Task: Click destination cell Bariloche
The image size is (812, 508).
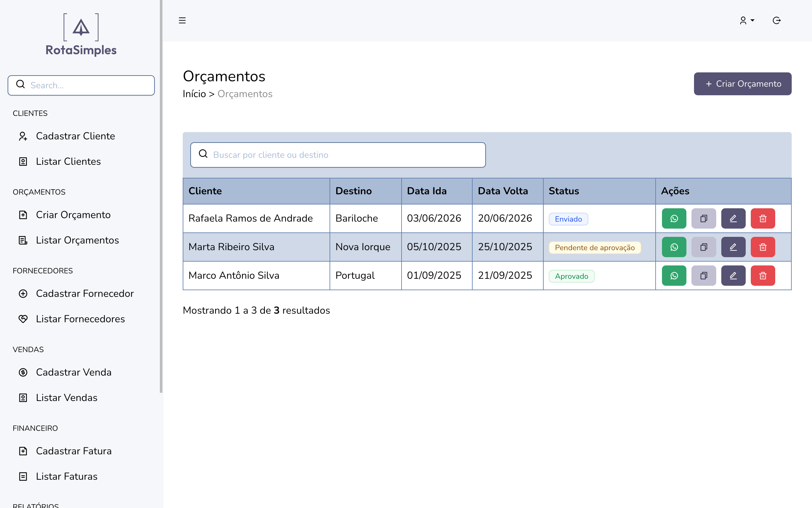Action: 365,218
